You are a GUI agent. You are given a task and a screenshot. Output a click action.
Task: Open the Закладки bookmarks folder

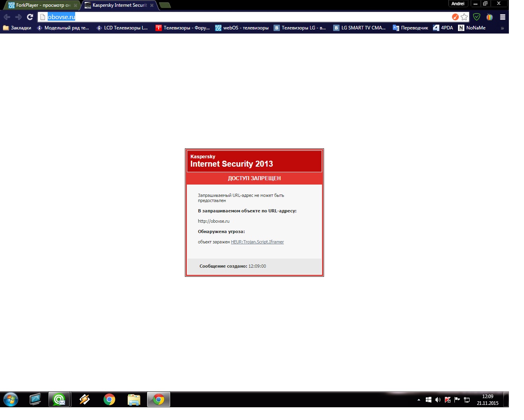pos(17,28)
